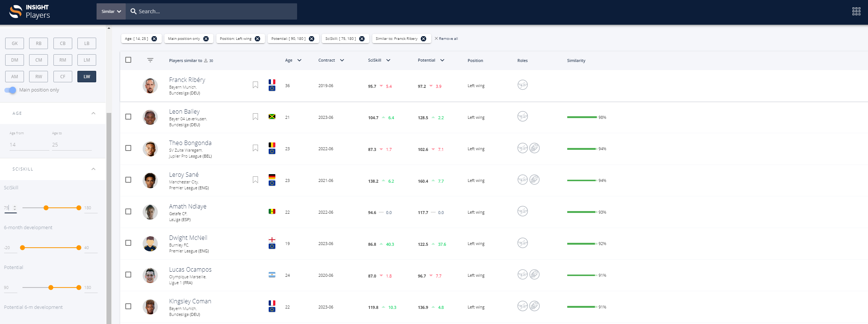Click the SciSkill slider's lower handle
The image size is (868, 324).
coord(46,208)
